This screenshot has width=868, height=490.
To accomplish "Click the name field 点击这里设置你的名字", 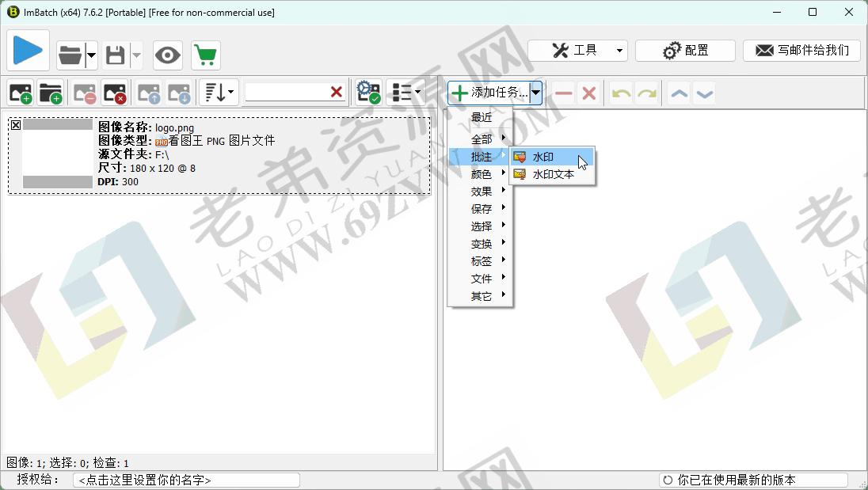I will 186,480.
